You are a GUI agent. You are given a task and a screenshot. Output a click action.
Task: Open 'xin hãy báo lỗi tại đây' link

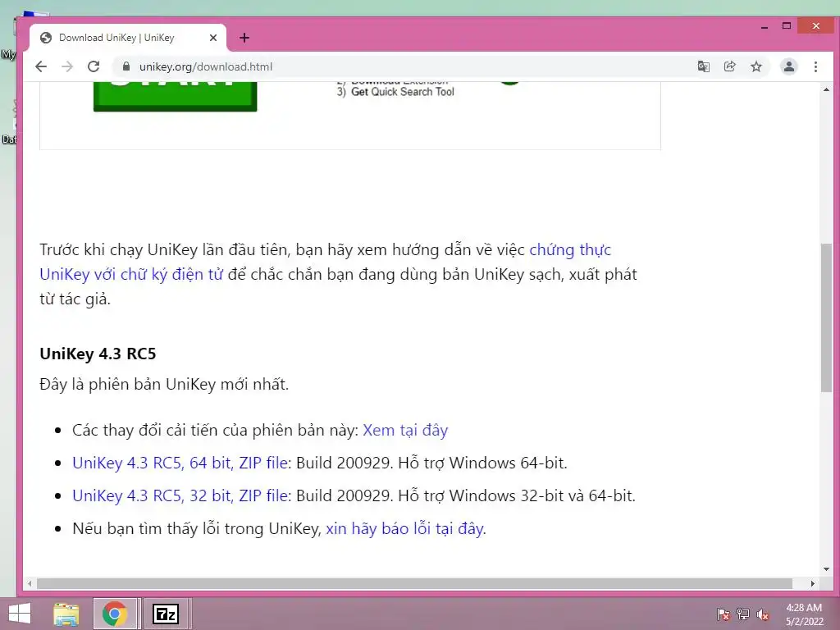tap(404, 529)
